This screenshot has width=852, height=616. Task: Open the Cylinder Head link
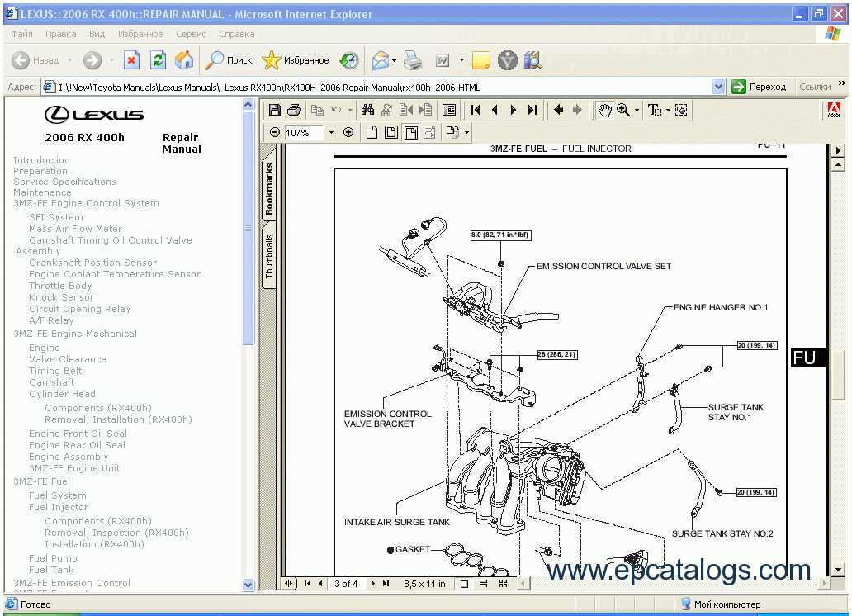(x=62, y=394)
